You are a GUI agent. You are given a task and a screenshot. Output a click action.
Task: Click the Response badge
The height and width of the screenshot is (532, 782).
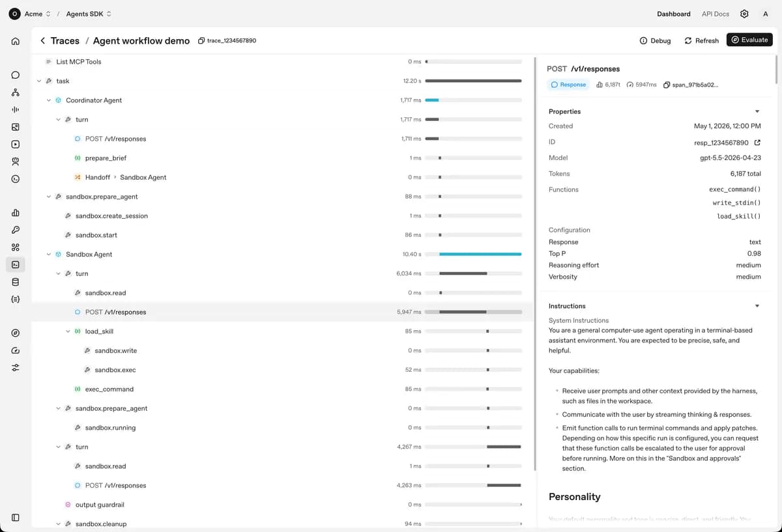pos(568,85)
